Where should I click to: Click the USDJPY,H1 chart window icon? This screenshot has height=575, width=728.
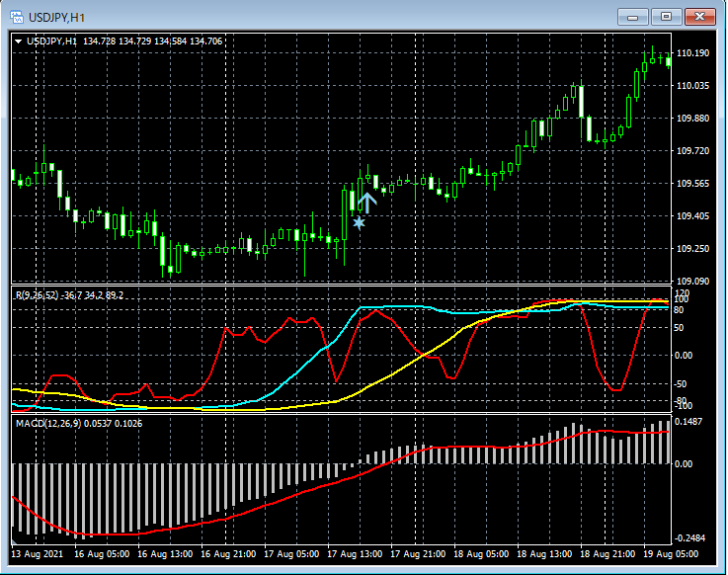pos(16,17)
